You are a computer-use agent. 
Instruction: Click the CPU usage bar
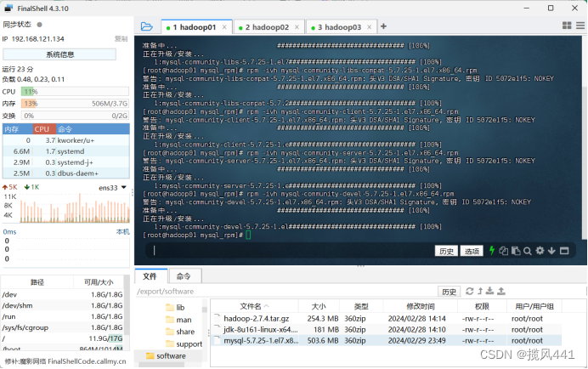pyautogui.click(x=75, y=92)
